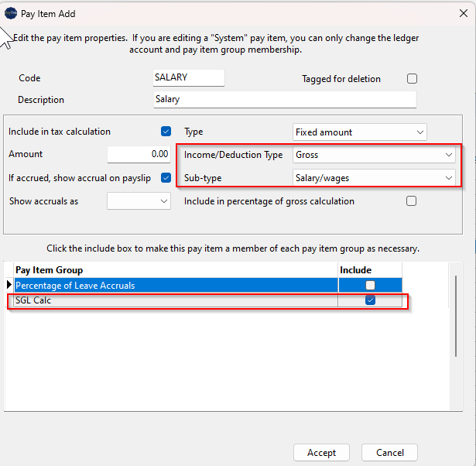Image resolution: width=476 pixels, height=466 pixels.
Task: Click the Amount field showing 0.00
Action: point(139,154)
